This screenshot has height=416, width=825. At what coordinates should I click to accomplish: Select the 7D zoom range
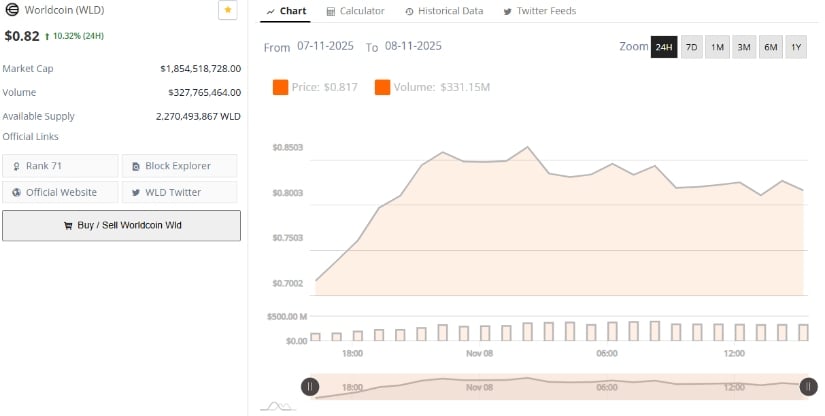pos(691,47)
